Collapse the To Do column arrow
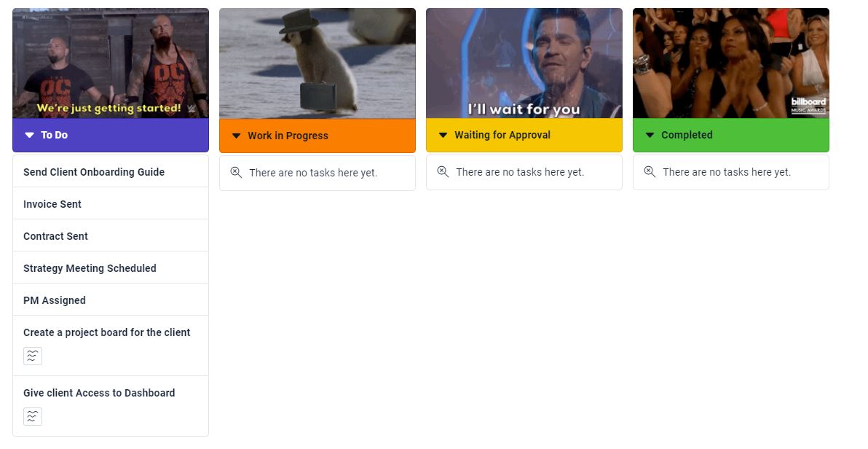Screen dimensions: 868x449 [29, 136]
